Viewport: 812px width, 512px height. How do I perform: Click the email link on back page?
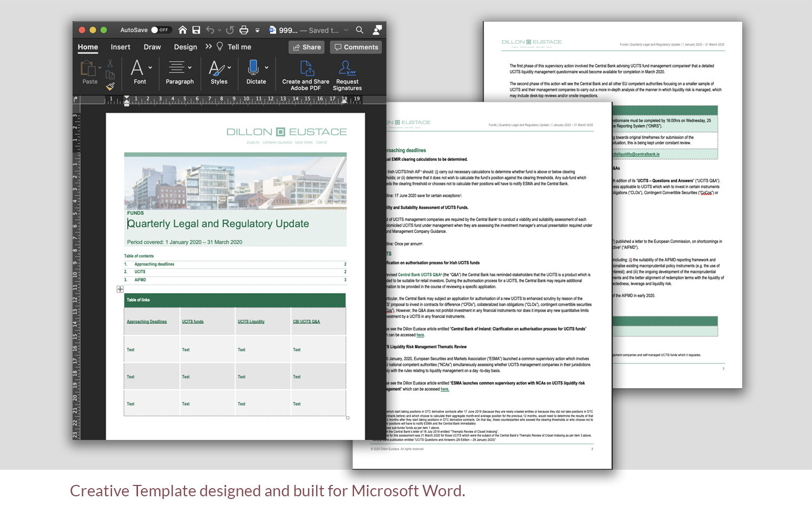coord(636,154)
